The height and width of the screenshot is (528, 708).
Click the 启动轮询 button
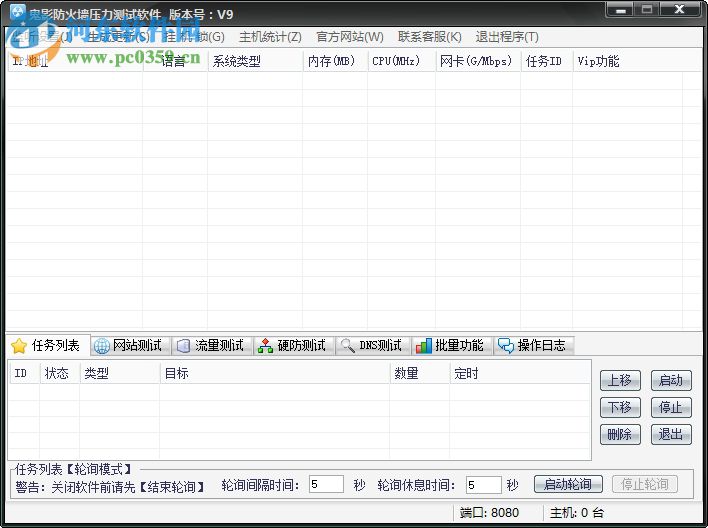[x=568, y=484]
